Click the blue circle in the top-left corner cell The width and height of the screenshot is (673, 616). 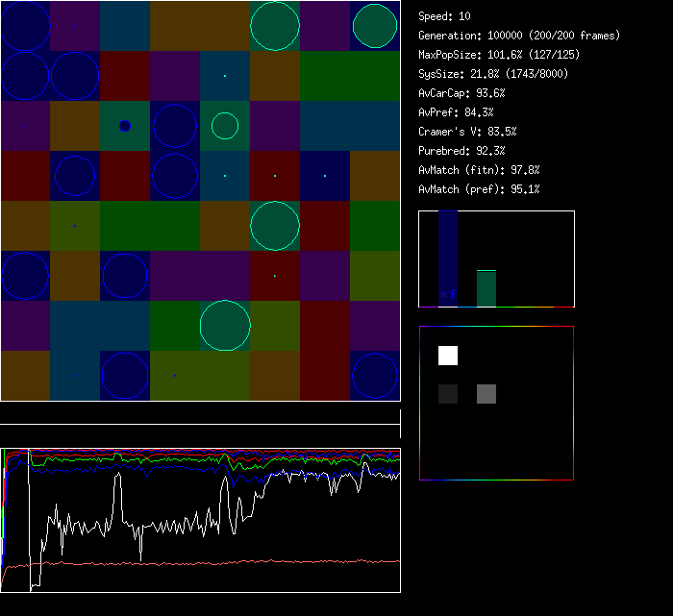click(x=25, y=26)
